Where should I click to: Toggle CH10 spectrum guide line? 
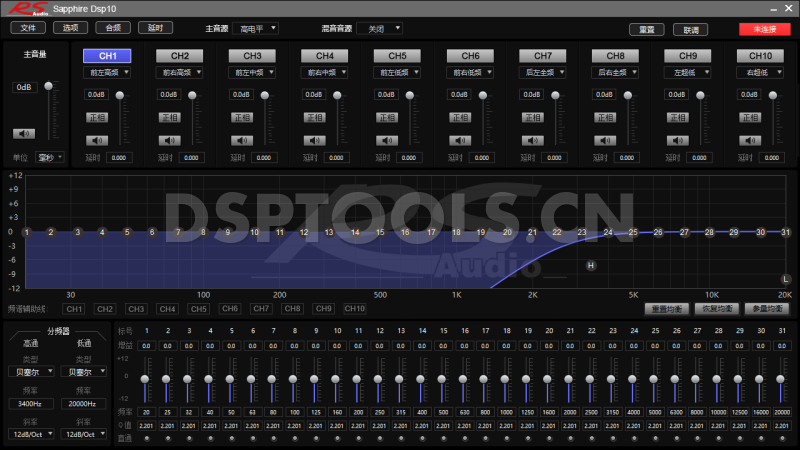(x=355, y=309)
